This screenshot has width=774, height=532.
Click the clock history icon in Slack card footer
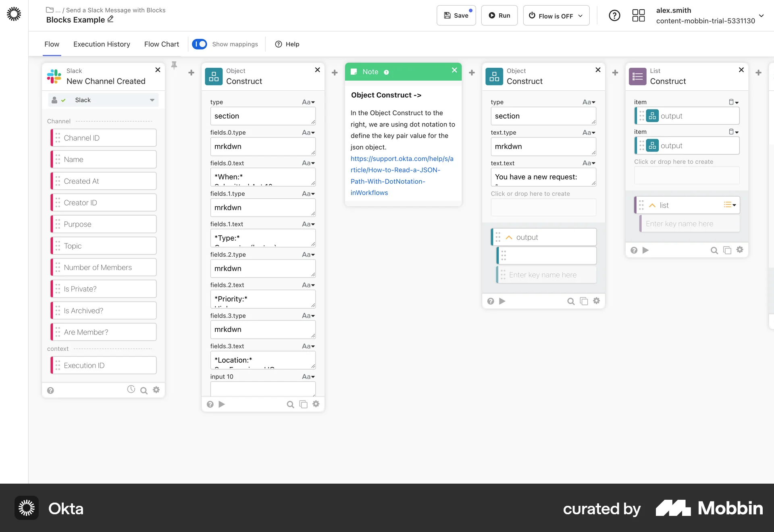click(131, 390)
